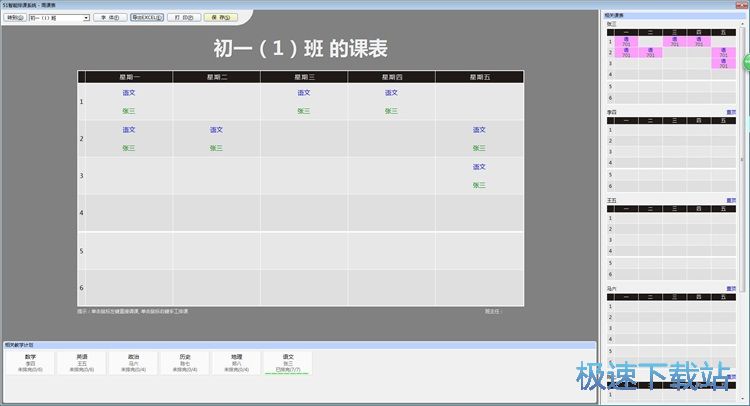
Task: Click the 星期五 column header
Action: click(480, 77)
